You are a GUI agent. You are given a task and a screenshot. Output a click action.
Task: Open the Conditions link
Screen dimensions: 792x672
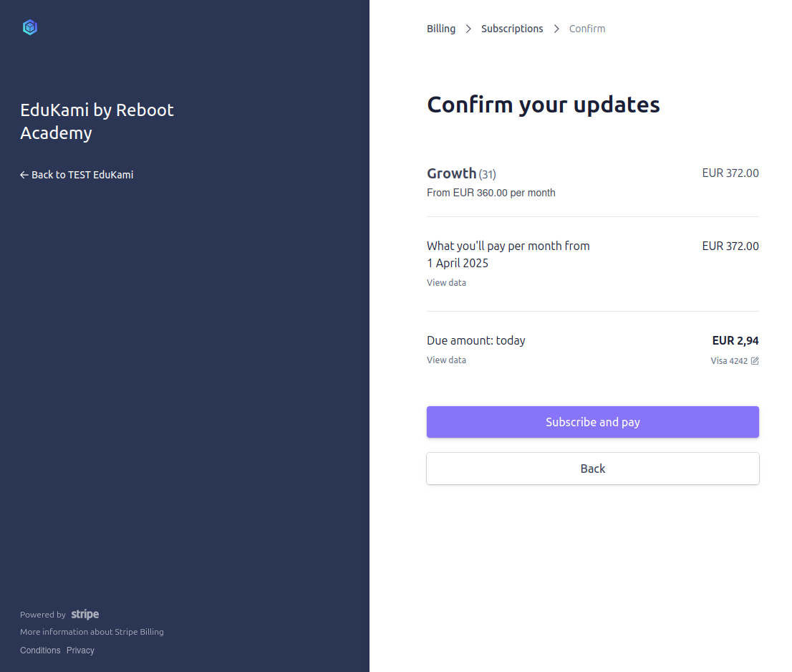click(x=40, y=651)
